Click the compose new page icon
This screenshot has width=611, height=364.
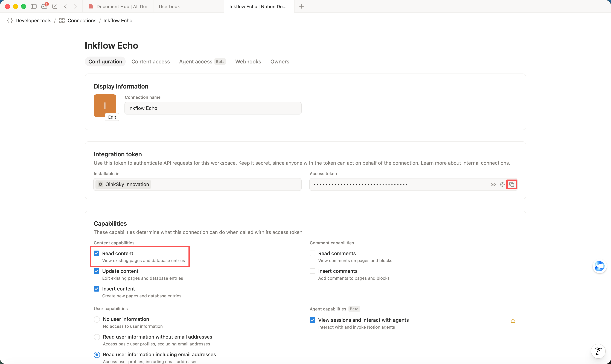(55, 6)
